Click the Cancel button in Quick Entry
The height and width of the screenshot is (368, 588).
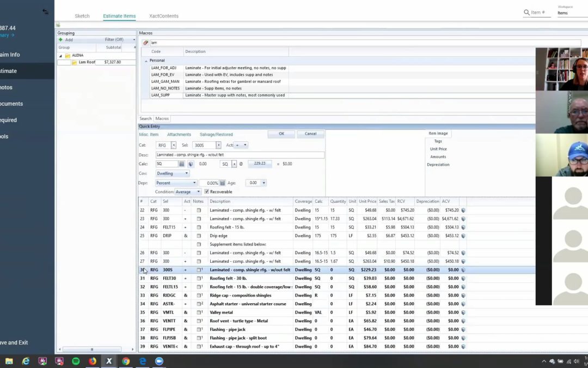[x=310, y=134]
